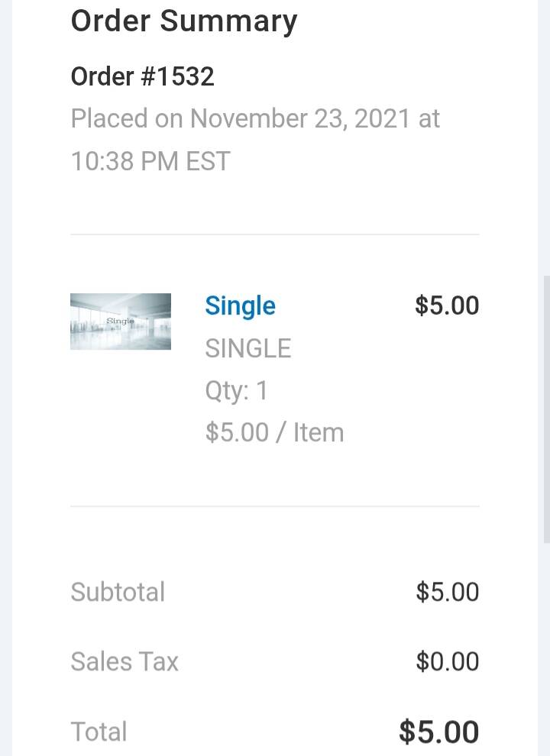
Task: Click the Order Summary heading
Action: (x=183, y=21)
